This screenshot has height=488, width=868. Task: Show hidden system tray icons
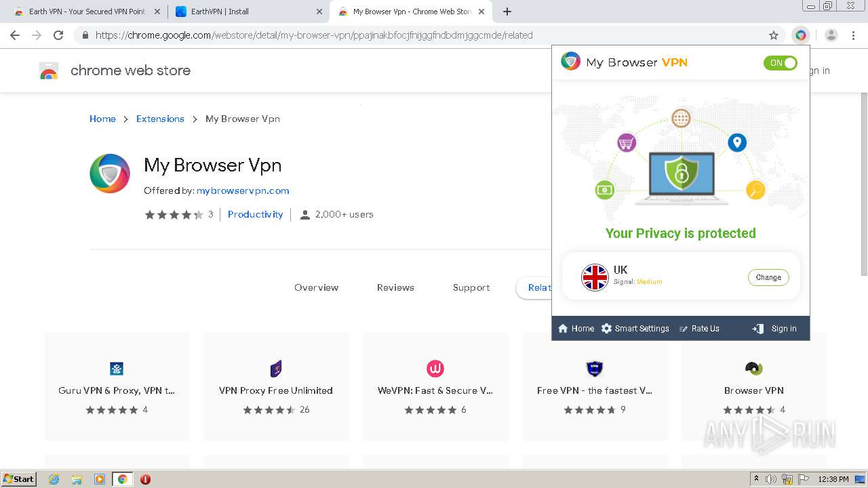pyautogui.click(x=755, y=479)
